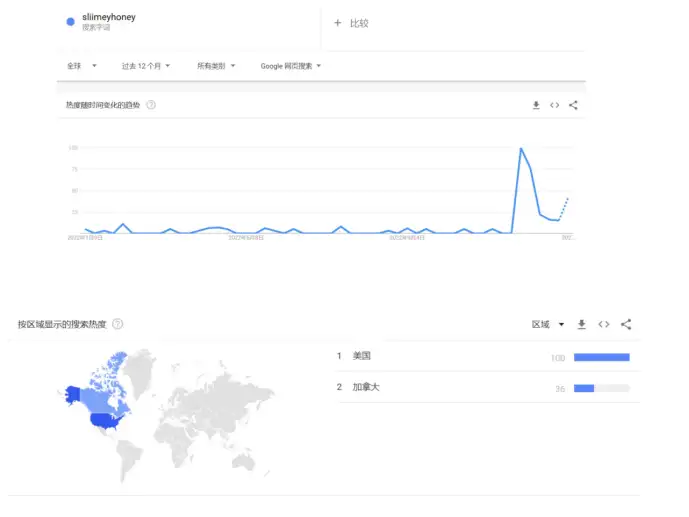Viewport: 689px width, 517px height.
Task: Open the 所有类别 category dropdown
Action: tap(216, 66)
